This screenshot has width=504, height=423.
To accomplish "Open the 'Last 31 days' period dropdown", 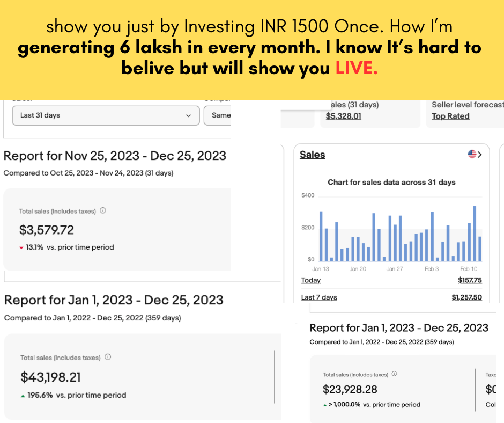I will [x=106, y=115].
